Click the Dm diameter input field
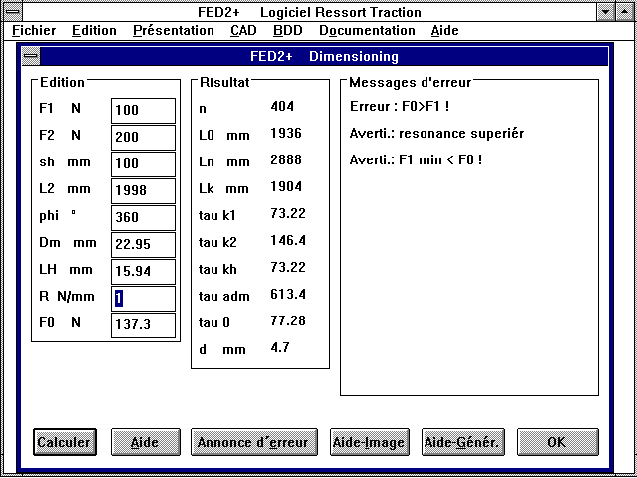The image size is (637, 478). click(x=143, y=245)
